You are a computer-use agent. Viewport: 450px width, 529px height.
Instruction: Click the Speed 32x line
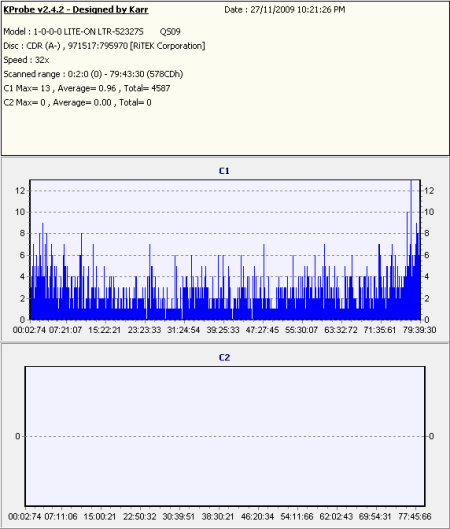26,60
